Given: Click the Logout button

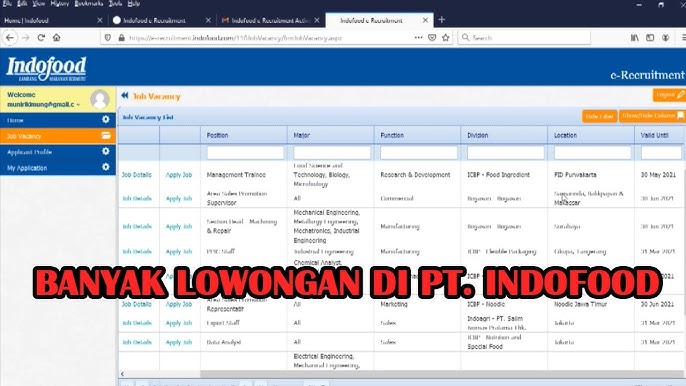Looking at the screenshot, I should [x=669, y=95].
